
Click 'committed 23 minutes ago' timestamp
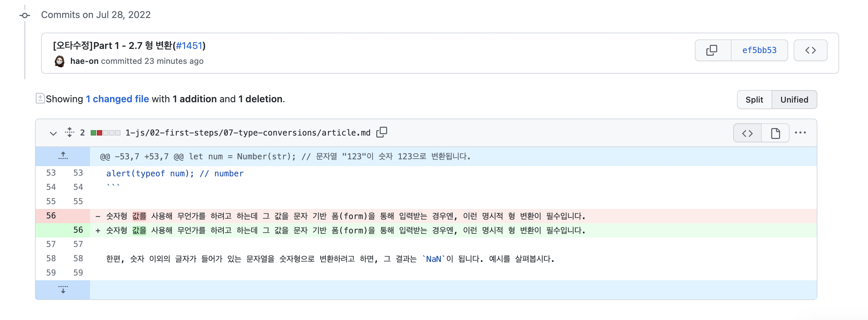[152, 61]
